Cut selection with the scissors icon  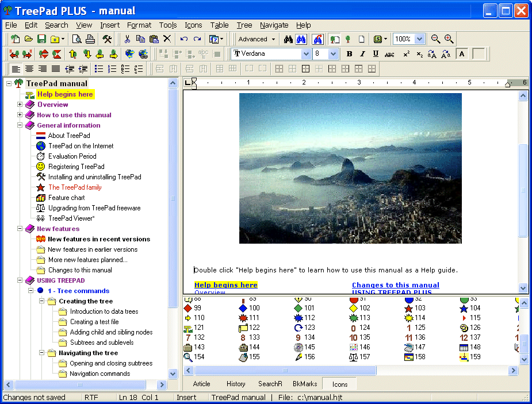(x=127, y=39)
